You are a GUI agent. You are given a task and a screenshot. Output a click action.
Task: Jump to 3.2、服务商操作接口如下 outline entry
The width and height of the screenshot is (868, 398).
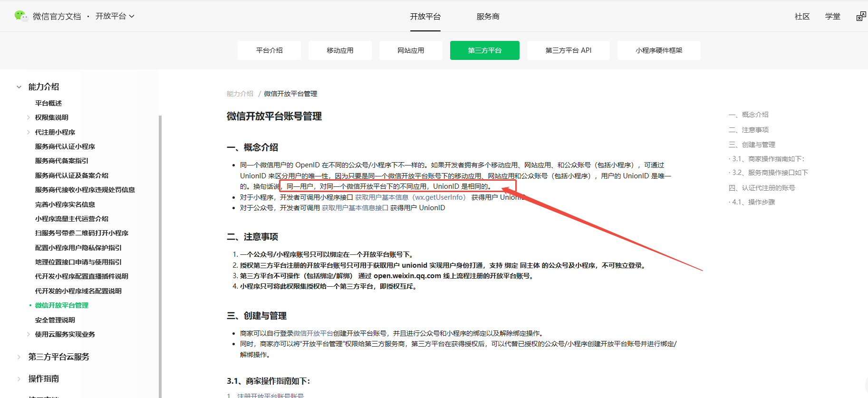769,173
